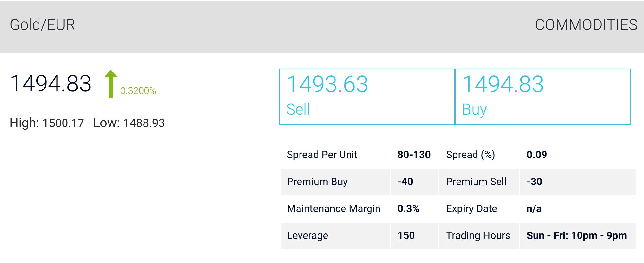Click the Maintenance Margin label
Screen dimensions: 644x263
(x=334, y=208)
